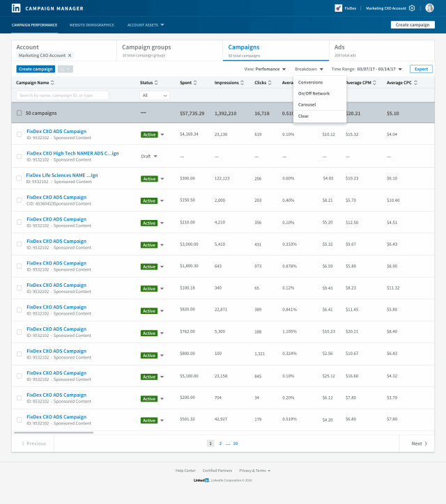Remove the Marketing CXO Account filter chip
The width and height of the screenshot is (446, 504).
pyautogui.click(x=70, y=56)
